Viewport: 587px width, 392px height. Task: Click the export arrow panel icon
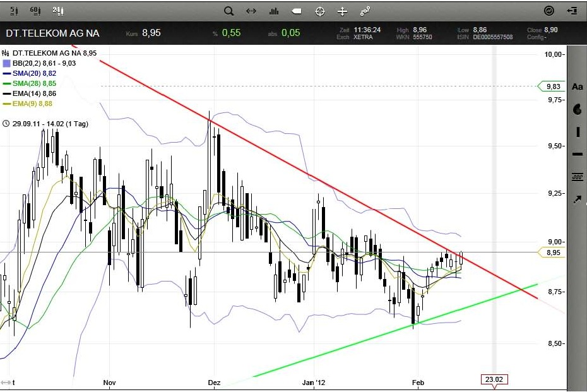(572, 11)
